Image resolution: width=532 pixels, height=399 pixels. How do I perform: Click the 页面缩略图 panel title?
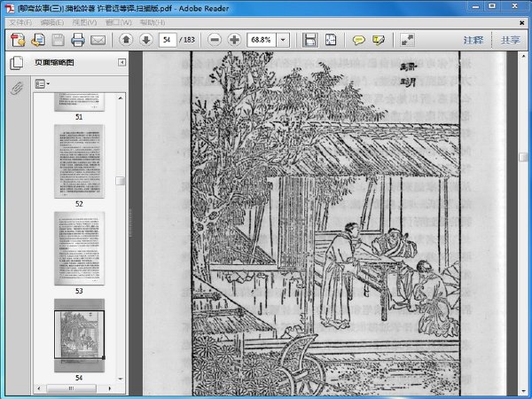(x=54, y=62)
